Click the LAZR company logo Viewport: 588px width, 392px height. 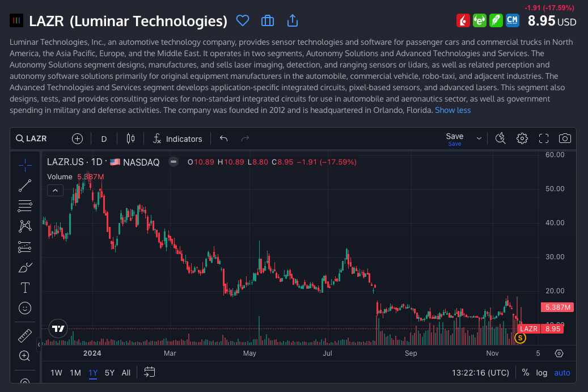click(x=16, y=20)
